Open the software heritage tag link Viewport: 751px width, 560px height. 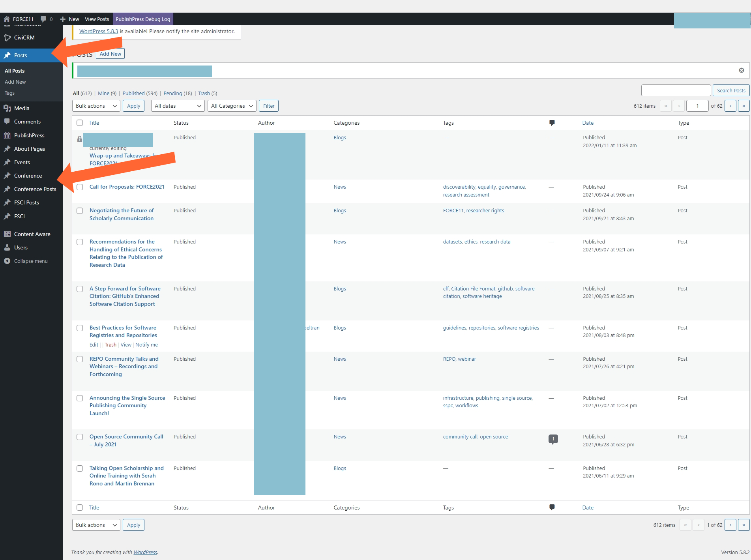pos(482,296)
